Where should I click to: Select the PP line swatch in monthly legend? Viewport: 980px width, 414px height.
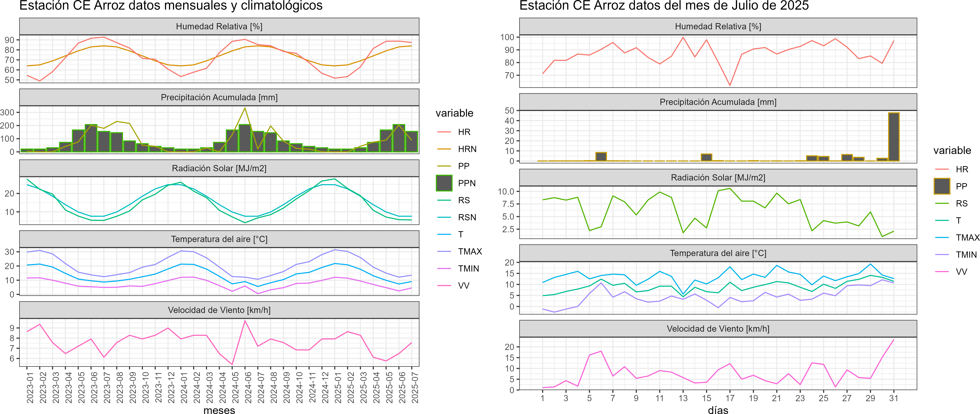[x=444, y=166]
